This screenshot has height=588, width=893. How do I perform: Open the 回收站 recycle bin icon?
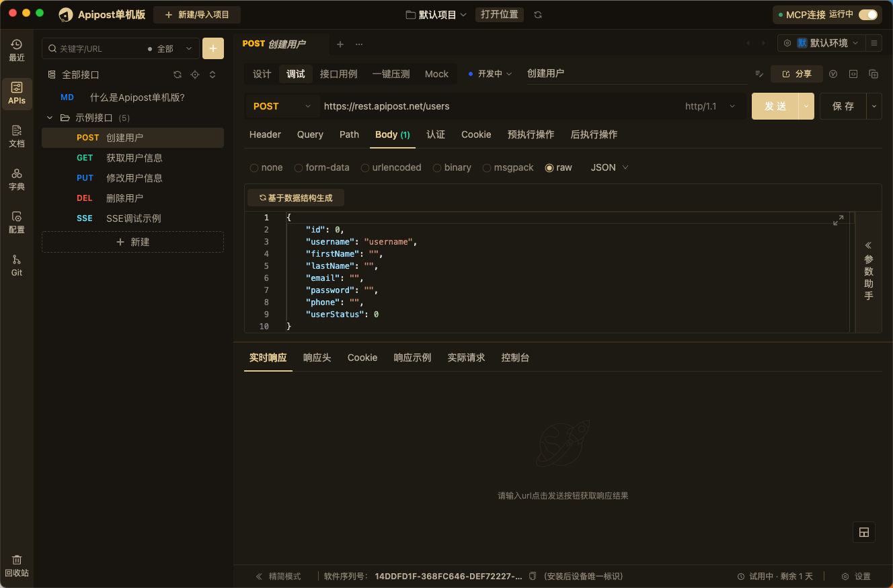coord(17,566)
